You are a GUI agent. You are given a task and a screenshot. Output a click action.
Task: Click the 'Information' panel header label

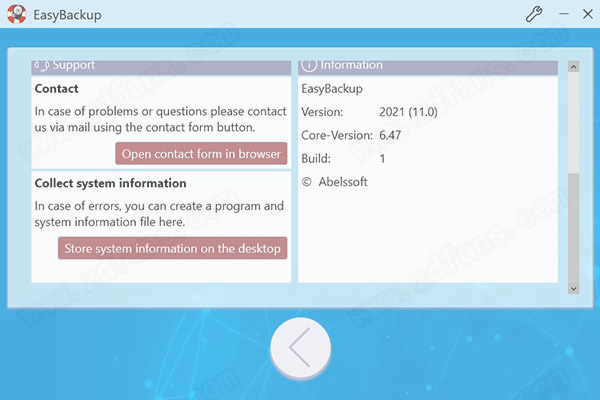[351, 65]
